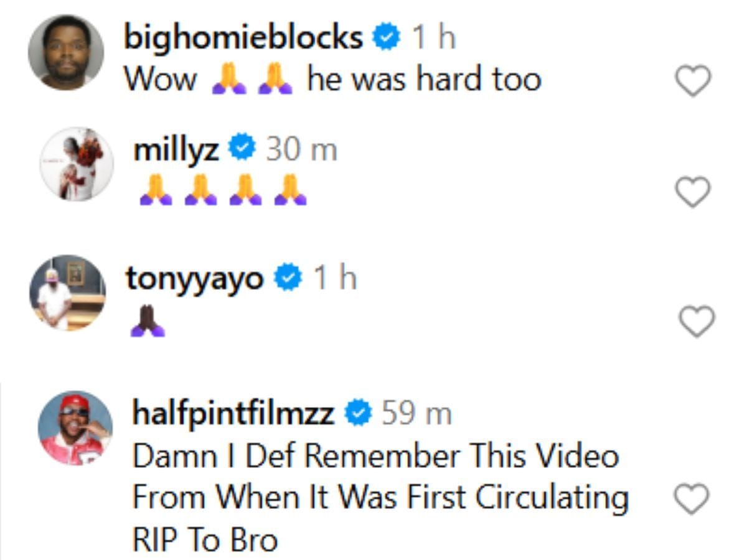Viewport: 747px width, 560px height.
Task: Open halfpintfilmzz profile picture
Action: pos(75,428)
